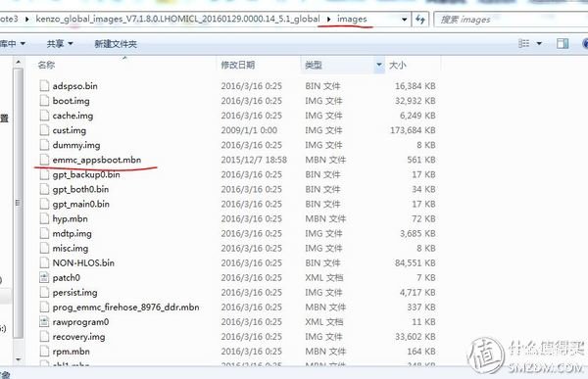Select the boot.img file icon
This screenshot has height=379, width=588.
click(x=44, y=101)
